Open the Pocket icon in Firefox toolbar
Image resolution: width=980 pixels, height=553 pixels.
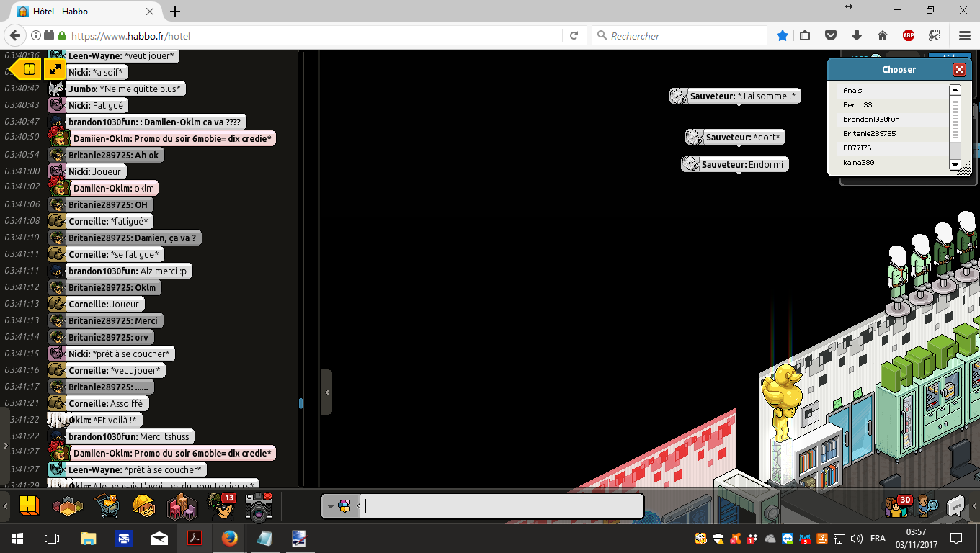[x=831, y=35]
